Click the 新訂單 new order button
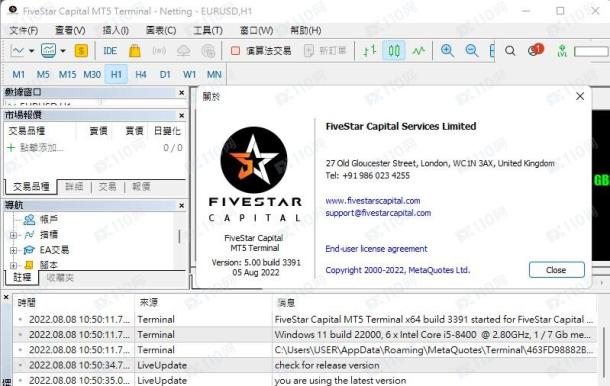 [x=325, y=51]
